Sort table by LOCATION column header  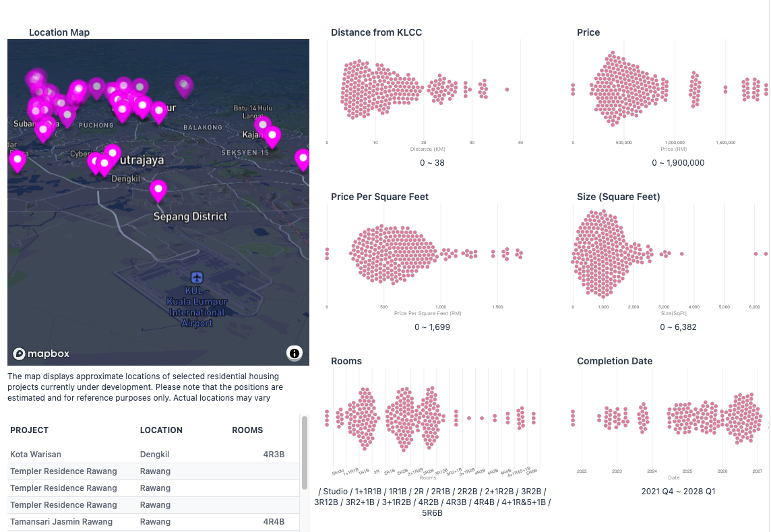tap(161, 430)
